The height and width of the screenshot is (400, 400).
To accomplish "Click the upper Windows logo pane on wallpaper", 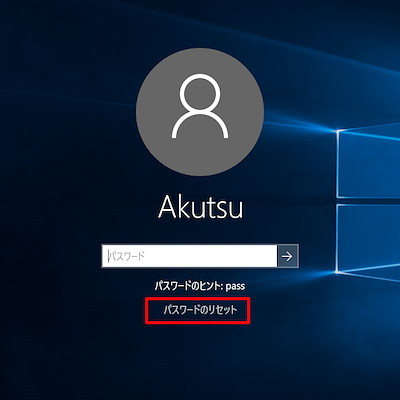I will 368,161.
